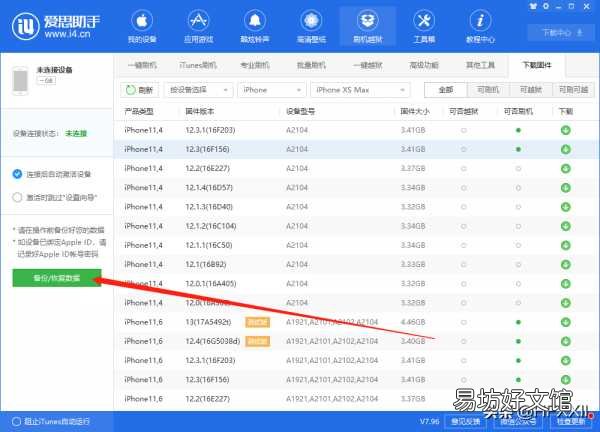This screenshot has width=600, height=432.
Task: Click the phone device thumbnail icon
Action: tap(20, 81)
